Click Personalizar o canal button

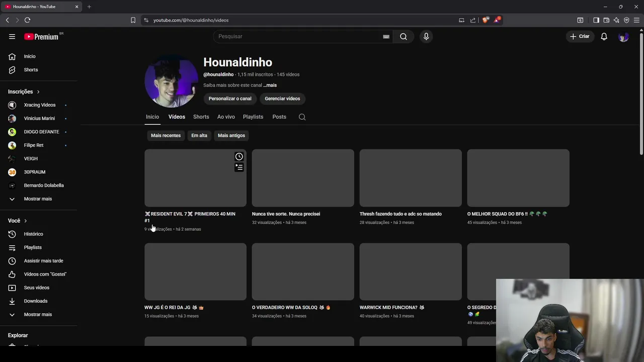pyautogui.click(x=230, y=99)
